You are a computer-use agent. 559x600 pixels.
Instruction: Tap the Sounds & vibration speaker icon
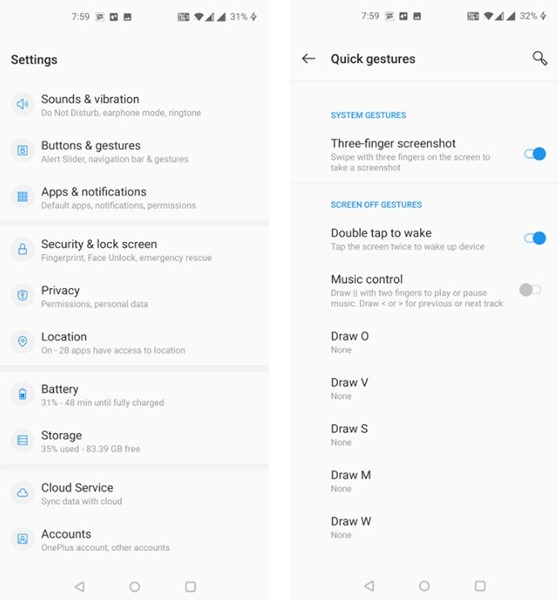click(x=23, y=104)
